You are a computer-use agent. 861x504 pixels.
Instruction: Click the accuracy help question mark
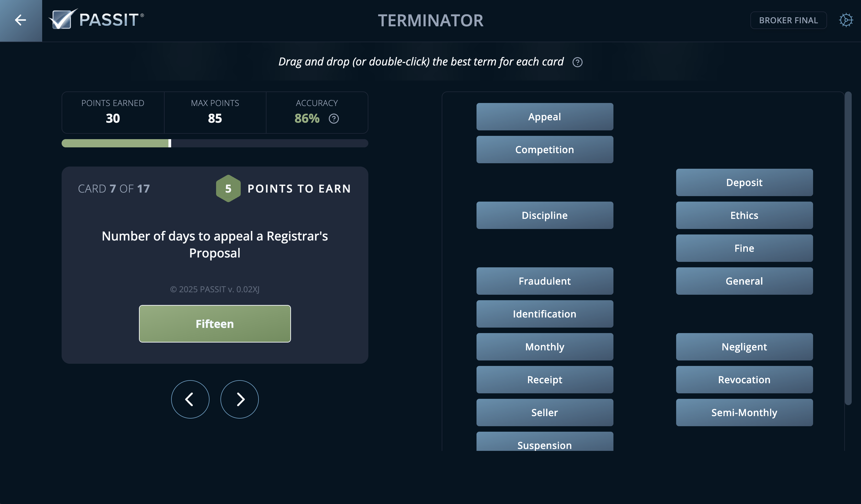pos(334,119)
